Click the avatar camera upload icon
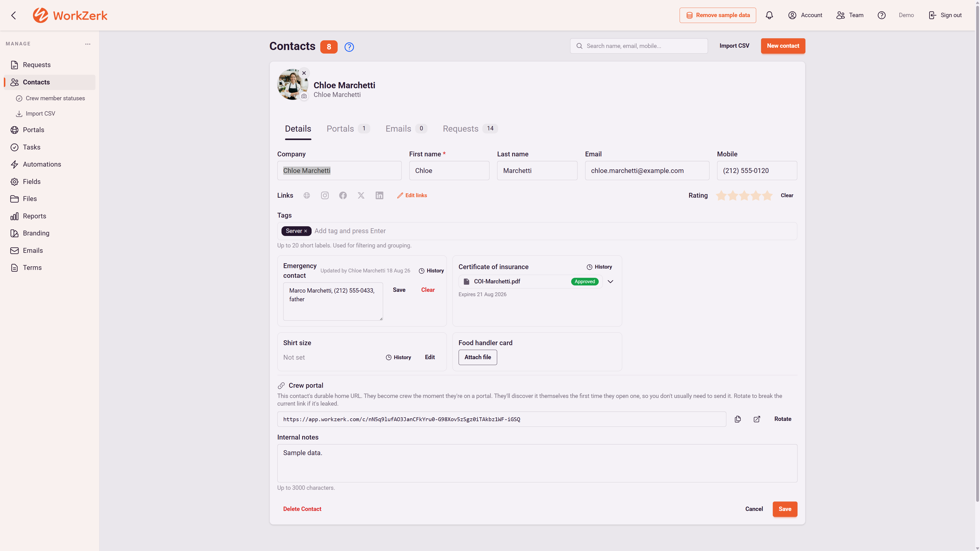 coord(304,96)
